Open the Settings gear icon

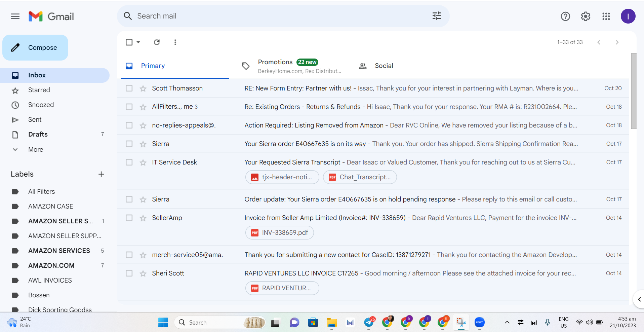(586, 16)
